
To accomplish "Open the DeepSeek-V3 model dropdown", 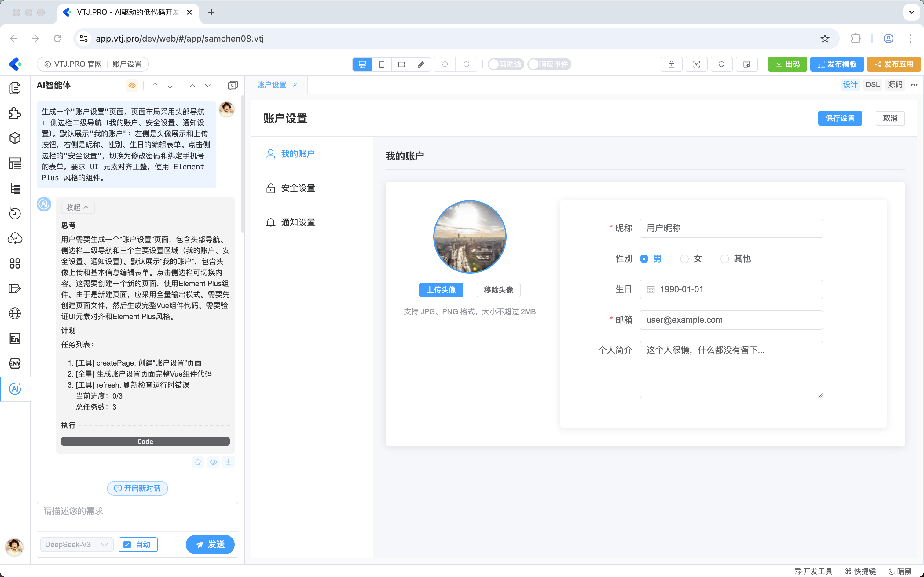I will (77, 545).
